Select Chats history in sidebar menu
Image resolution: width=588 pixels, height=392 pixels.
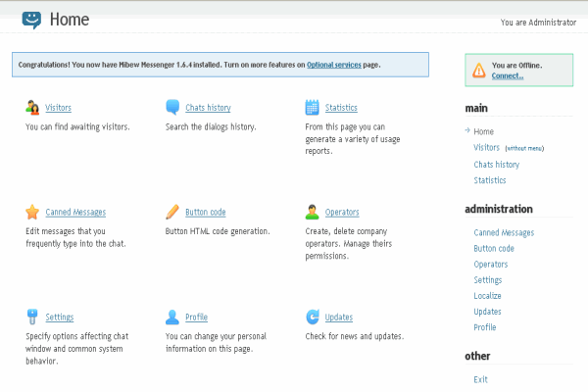point(497,165)
